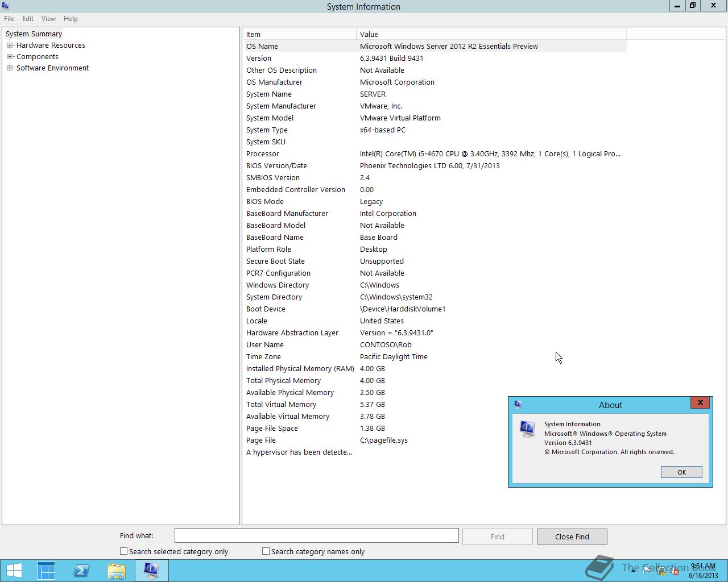This screenshot has height=582, width=728.
Task: Click into the Find what field
Action: point(316,535)
